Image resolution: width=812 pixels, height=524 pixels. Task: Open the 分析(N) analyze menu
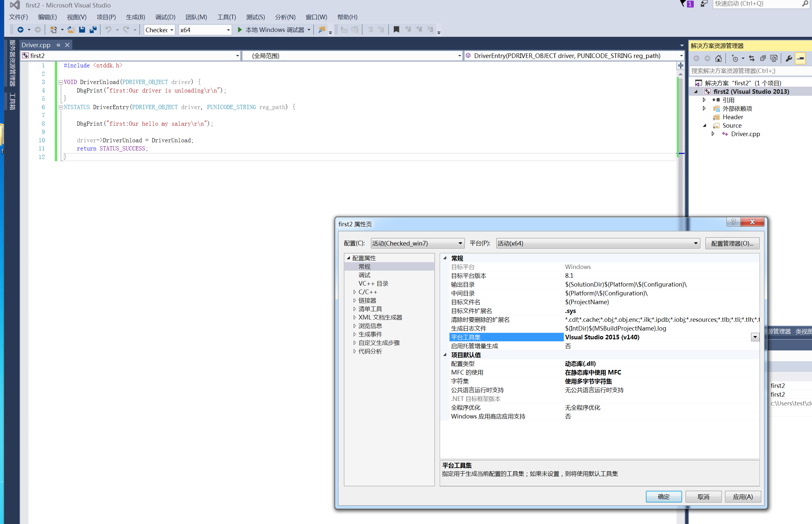tap(285, 17)
